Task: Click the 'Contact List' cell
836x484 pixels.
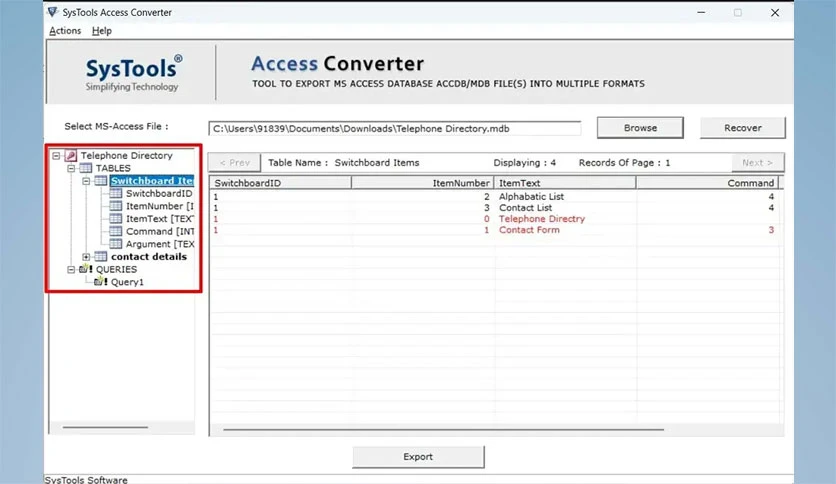Action: pos(525,208)
